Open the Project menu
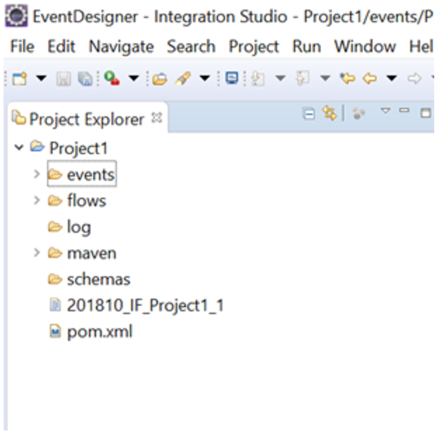 pos(254,46)
